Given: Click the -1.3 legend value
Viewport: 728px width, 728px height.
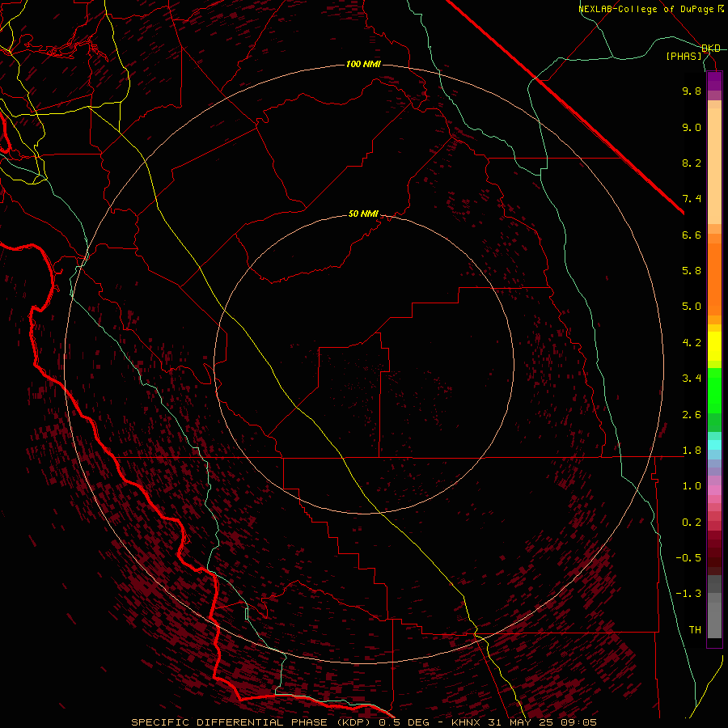Looking at the screenshot, I should (x=688, y=594).
